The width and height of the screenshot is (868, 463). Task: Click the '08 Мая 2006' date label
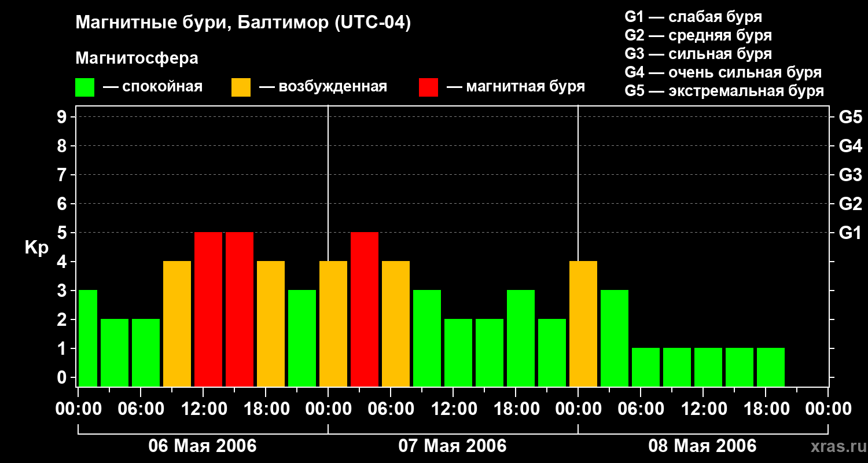coord(703,446)
